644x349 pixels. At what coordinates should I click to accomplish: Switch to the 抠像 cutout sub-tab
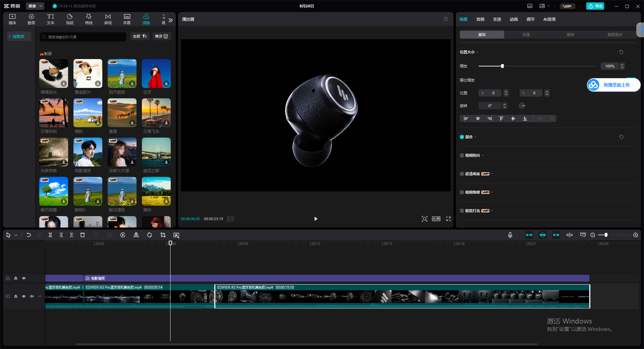point(526,35)
